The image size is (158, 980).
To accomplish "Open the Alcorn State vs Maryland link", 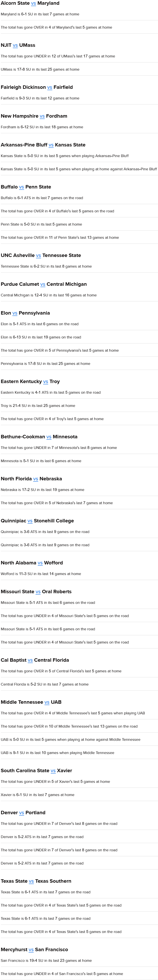I will pyautogui.click(x=33, y=3).
